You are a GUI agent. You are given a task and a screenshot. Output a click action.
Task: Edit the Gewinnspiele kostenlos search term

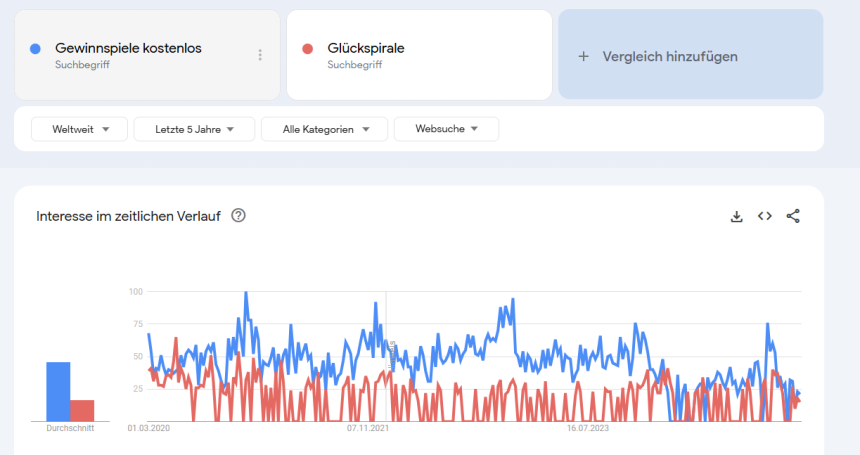click(x=129, y=48)
